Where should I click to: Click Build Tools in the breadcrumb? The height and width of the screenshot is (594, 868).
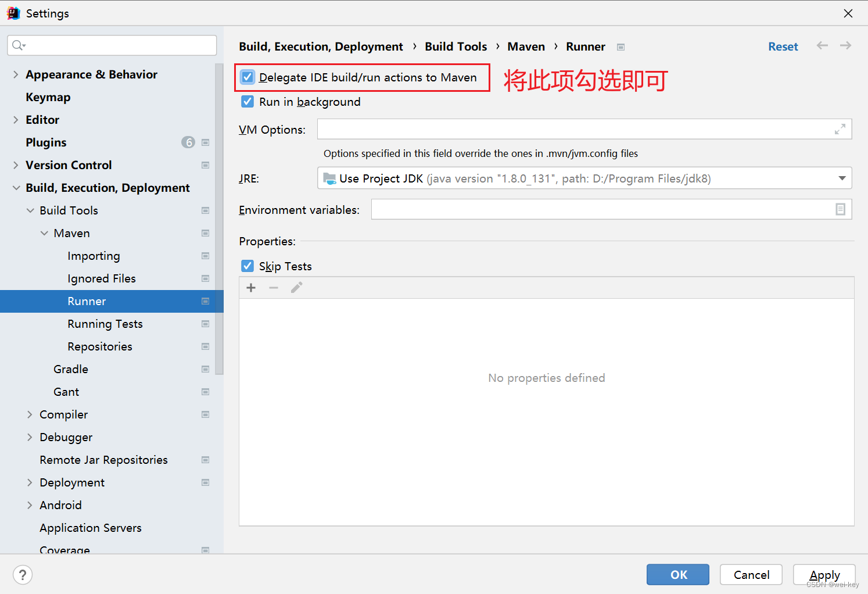[456, 46]
